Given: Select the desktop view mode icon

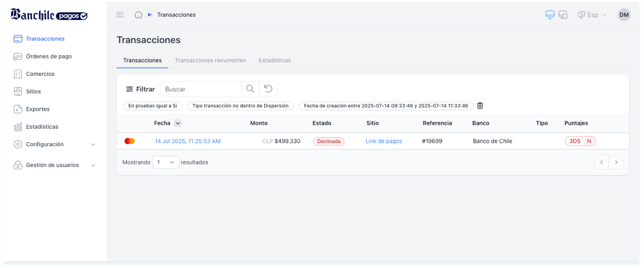Looking at the screenshot, I should (550, 15).
